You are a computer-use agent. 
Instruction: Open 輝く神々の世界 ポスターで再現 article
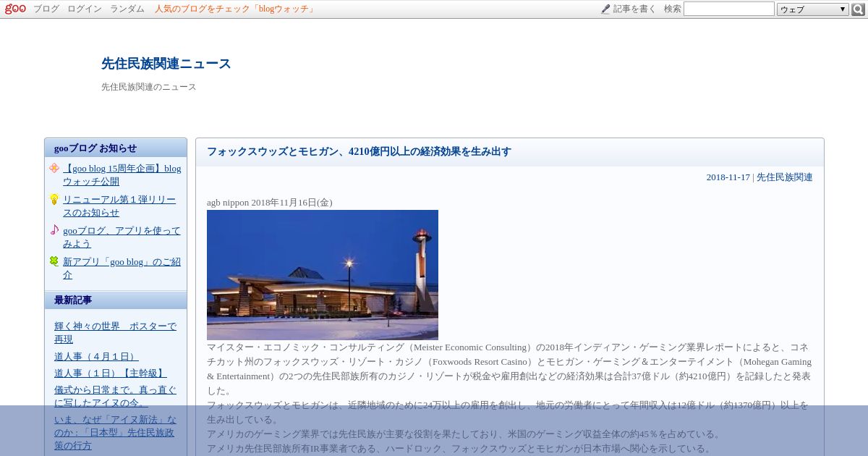pyautogui.click(x=115, y=332)
